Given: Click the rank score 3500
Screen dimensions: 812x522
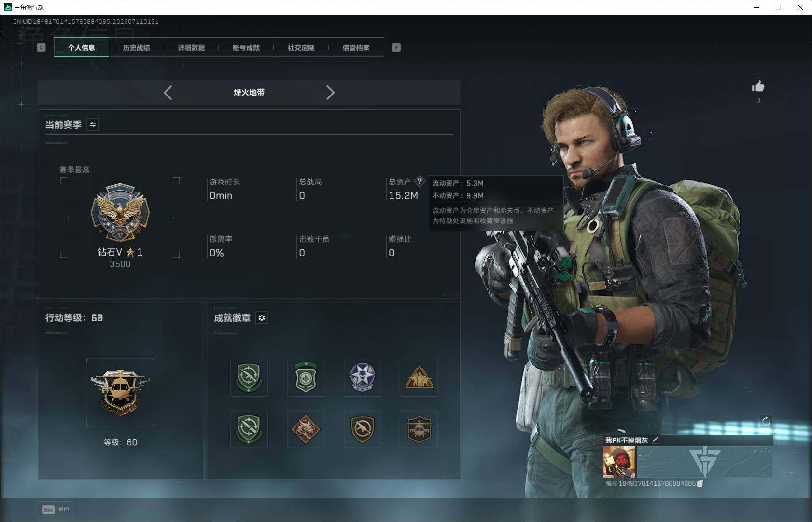Looking at the screenshot, I should (x=120, y=264).
